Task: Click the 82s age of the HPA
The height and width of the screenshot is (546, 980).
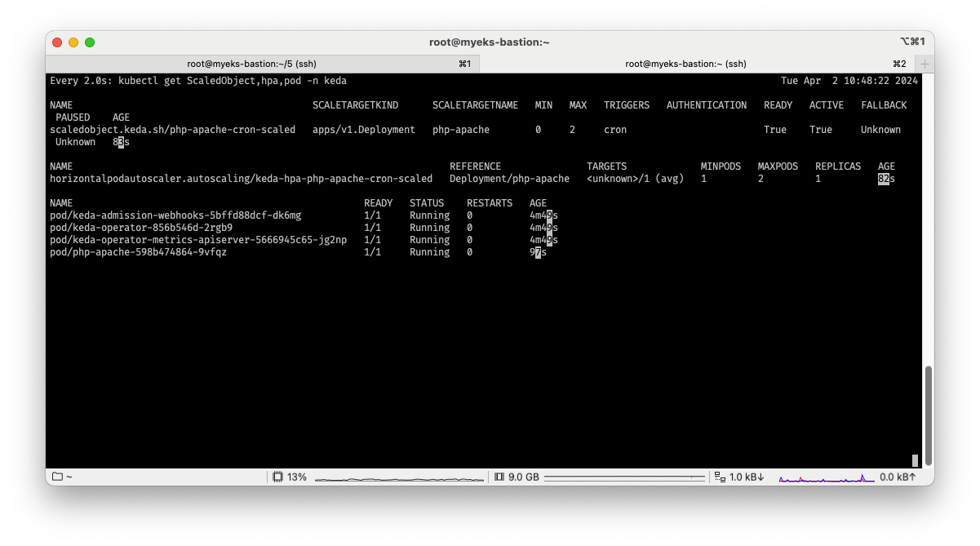Action: [x=886, y=179]
